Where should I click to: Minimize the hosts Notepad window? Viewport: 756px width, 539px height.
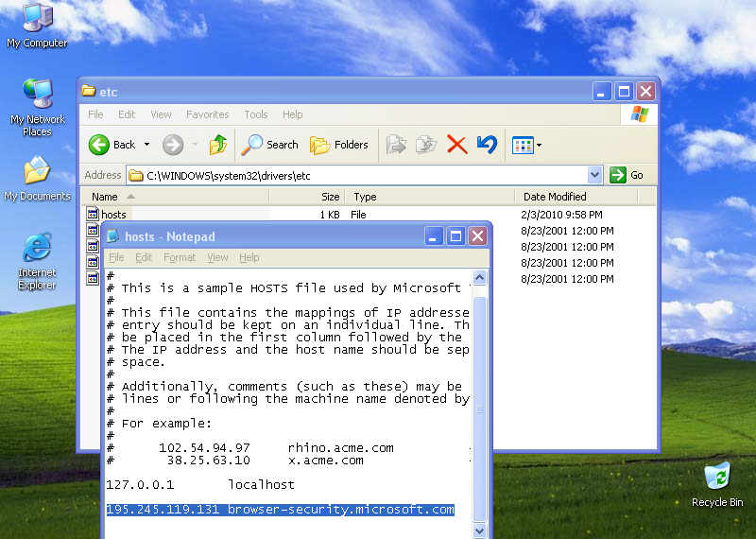coord(434,236)
